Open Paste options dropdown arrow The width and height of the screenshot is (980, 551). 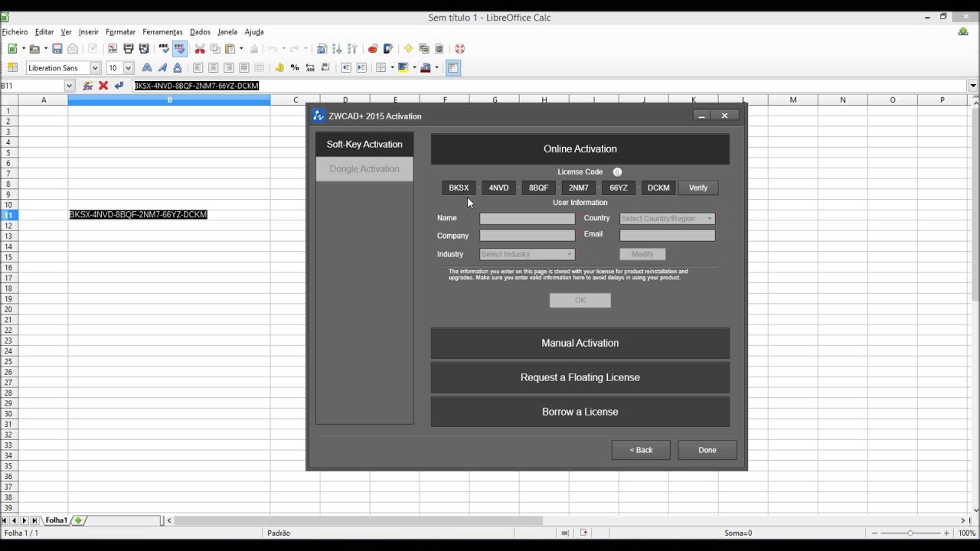(240, 49)
